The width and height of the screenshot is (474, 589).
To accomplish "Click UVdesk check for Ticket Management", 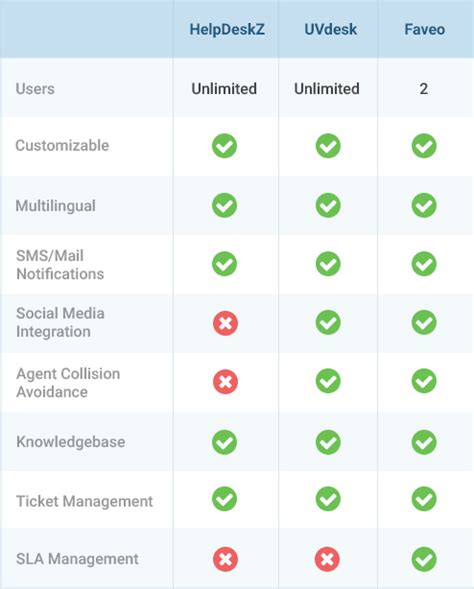I will [328, 499].
